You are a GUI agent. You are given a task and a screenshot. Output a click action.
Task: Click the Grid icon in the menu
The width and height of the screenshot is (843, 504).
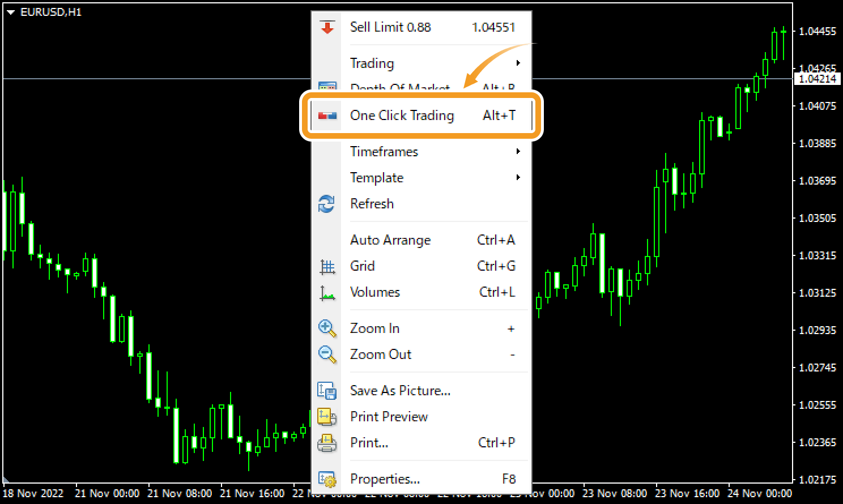tap(327, 266)
